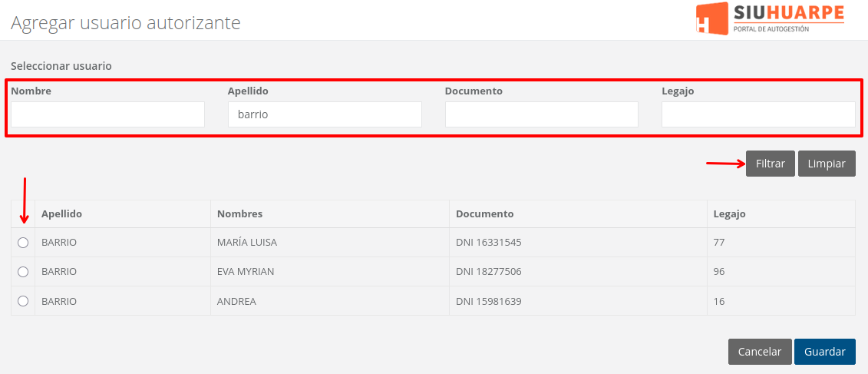Image resolution: width=868 pixels, height=374 pixels.
Task: Click the EVA MYRIAN name cell
Action: [246, 272]
